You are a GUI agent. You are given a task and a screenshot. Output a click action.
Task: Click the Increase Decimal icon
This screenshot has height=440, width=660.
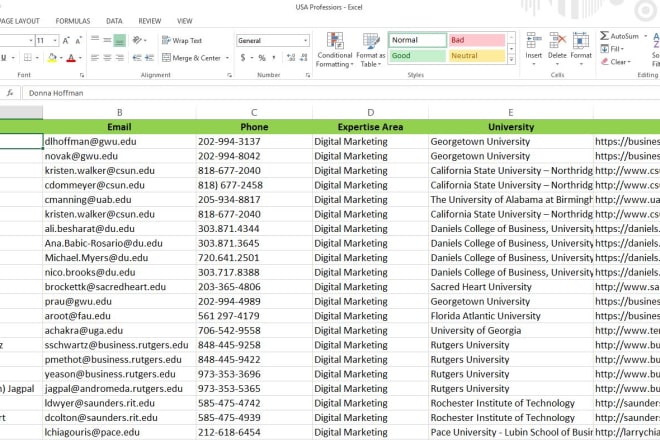291,58
